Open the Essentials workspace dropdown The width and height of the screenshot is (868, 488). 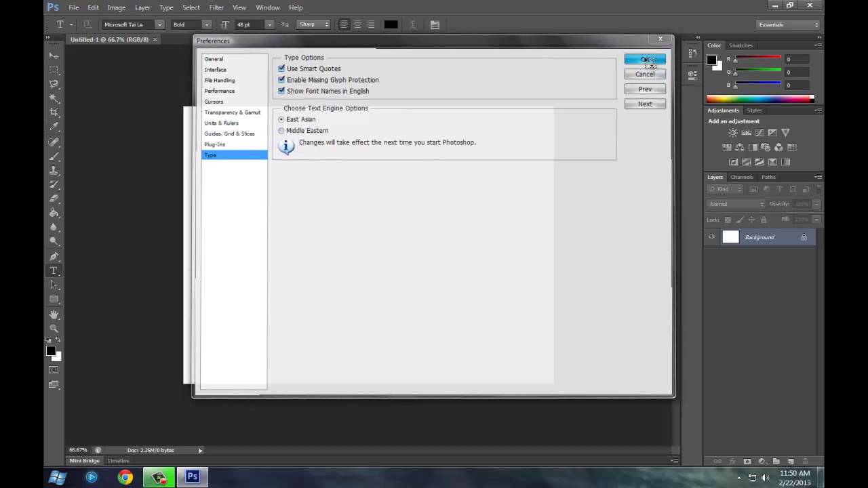tap(789, 24)
